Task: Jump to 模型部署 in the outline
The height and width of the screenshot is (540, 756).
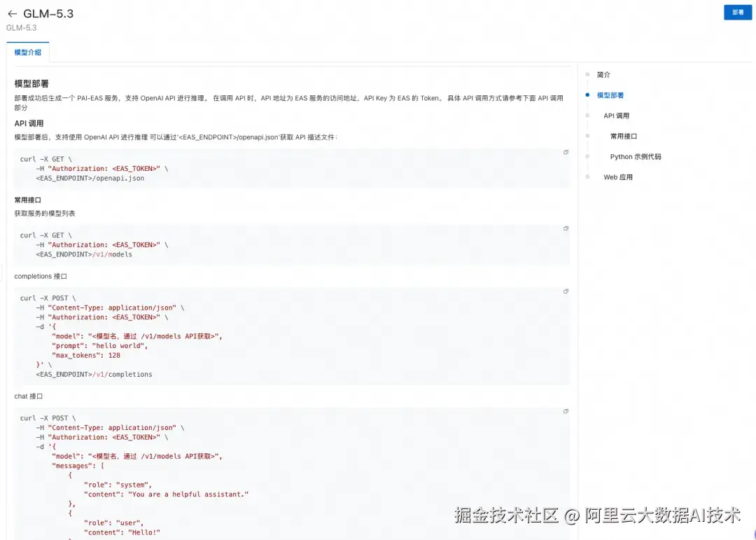Action: click(610, 95)
